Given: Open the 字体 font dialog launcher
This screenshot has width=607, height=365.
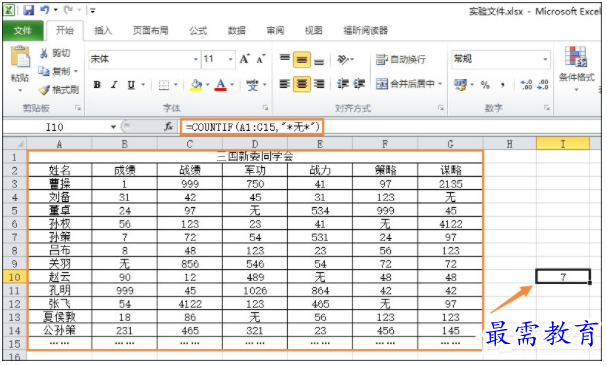Looking at the screenshot, I should click(x=265, y=108).
